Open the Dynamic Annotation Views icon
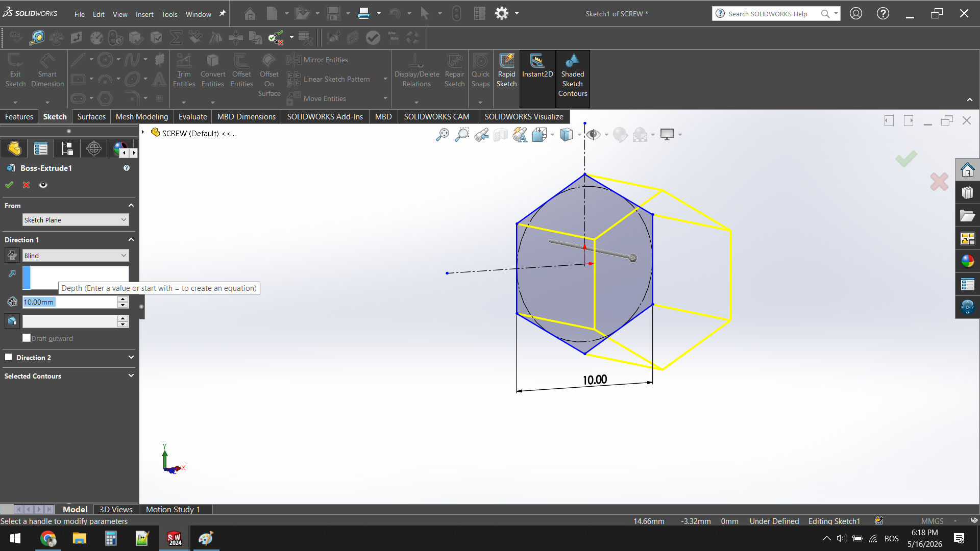Viewport: 980px width, 551px height. tap(520, 135)
